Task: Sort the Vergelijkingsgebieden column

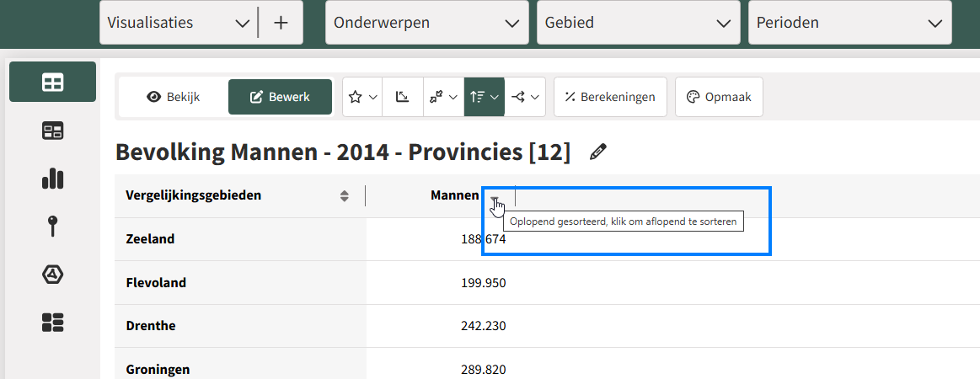Action: click(345, 196)
